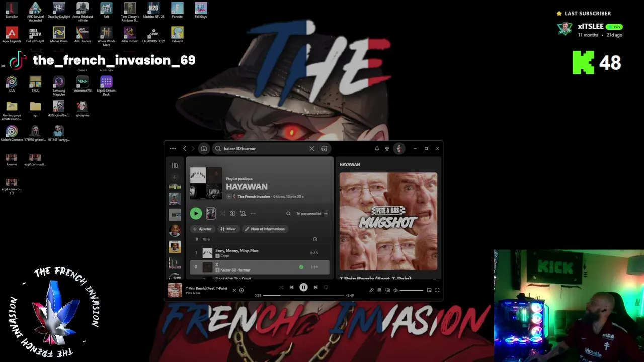
Task: Switch Spotify to full screen mode
Action: point(437,290)
